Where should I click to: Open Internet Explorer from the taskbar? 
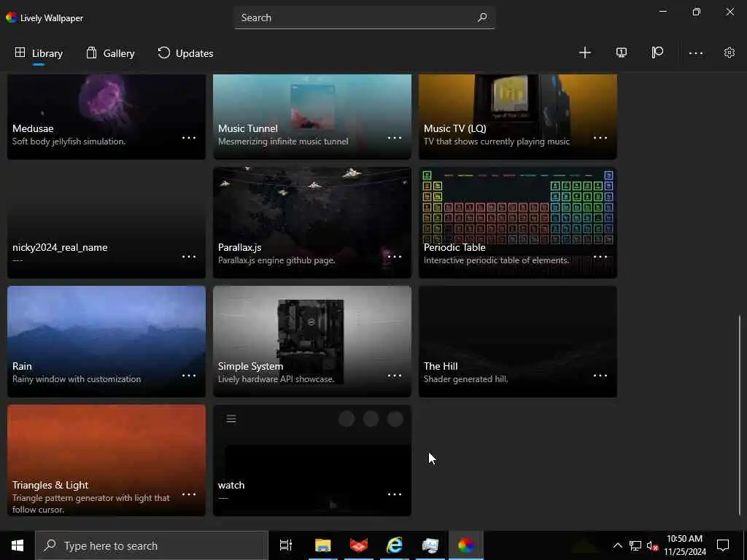pyautogui.click(x=395, y=545)
